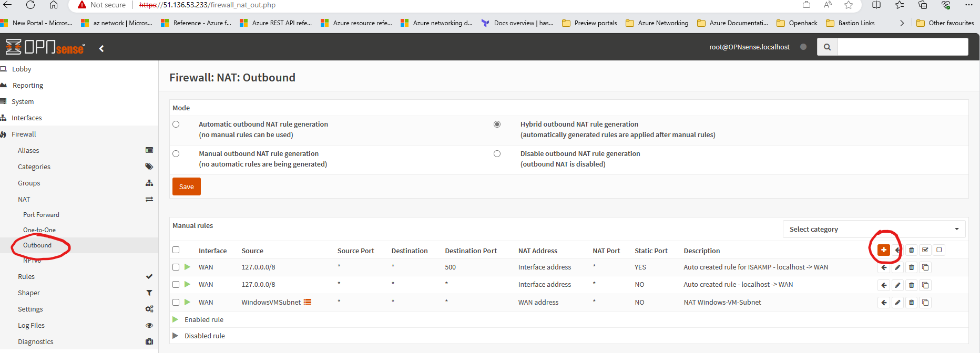The height and width of the screenshot is (353, 980).
Task: Collapse the NAT submenu
Action: (79, 199)
